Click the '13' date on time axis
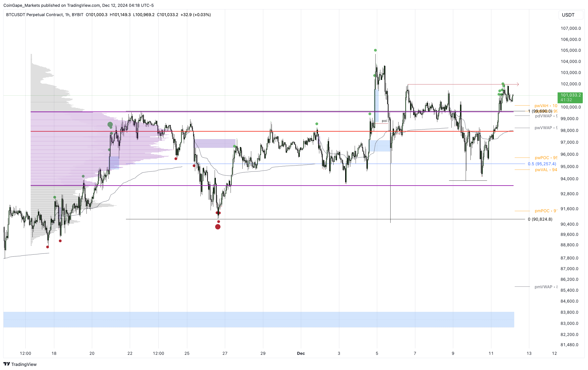 [x=529, y=353]
